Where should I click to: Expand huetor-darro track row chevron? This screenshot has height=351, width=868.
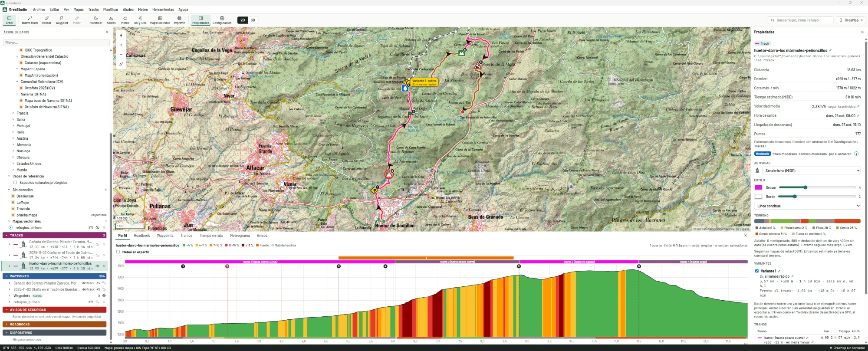(9, 266)
